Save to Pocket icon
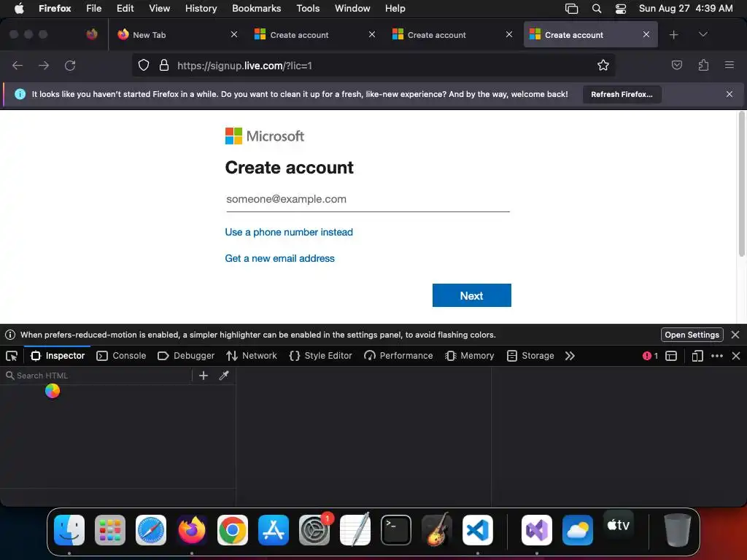747x560 pixels. click(676, 65)
